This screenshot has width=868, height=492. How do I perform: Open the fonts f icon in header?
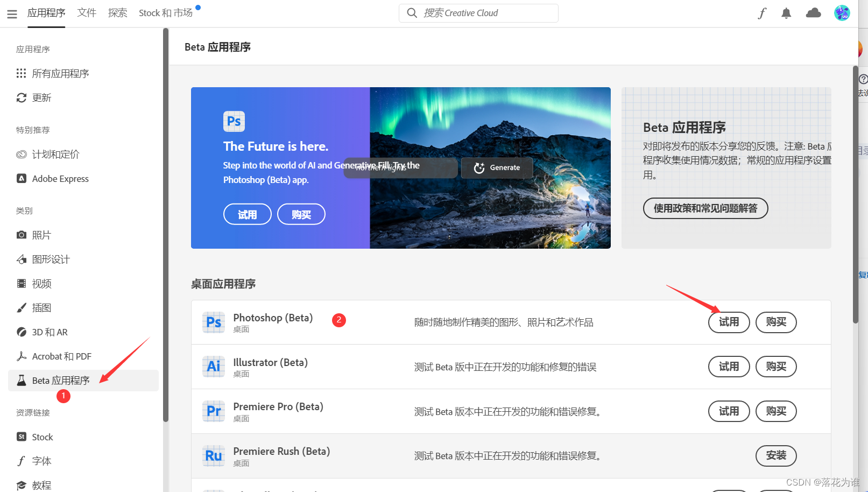(x=762, y=13)
